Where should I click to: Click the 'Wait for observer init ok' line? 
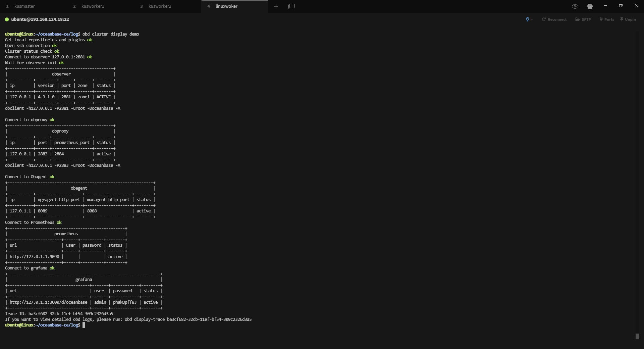point(34,63)
